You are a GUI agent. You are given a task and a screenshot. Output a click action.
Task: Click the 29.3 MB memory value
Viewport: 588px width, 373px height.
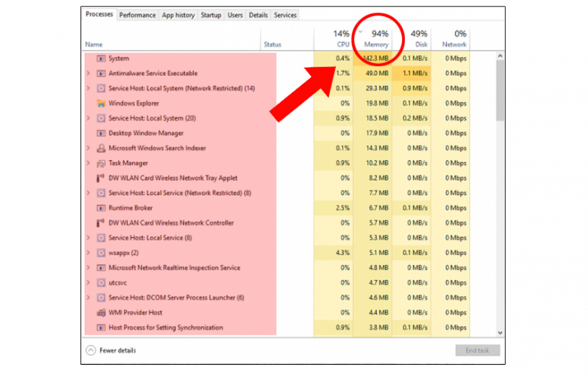(377, 88)
